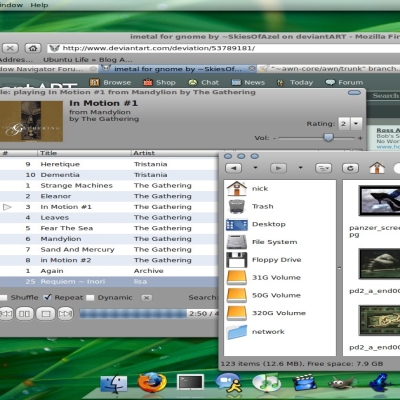Open Trash in file manager sidebar
This screenshot has height=400, width=400.
click(x=250, y=206)
